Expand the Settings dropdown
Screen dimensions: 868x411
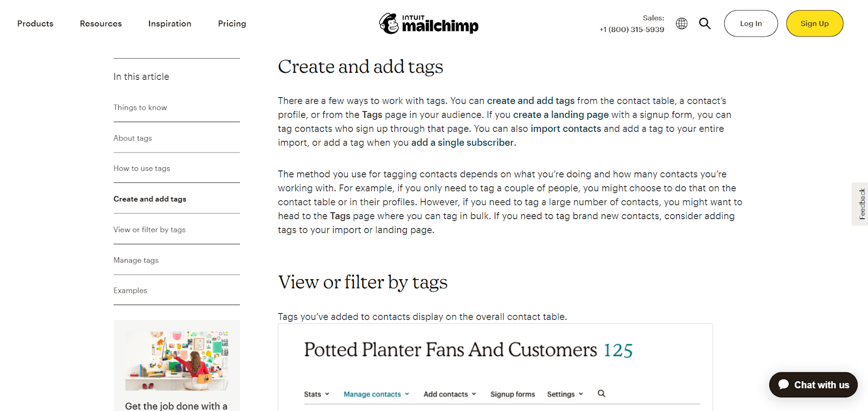coord(565,394)
